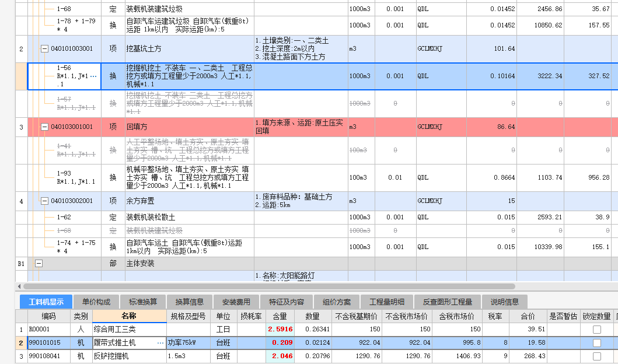Select unit price cell 3222.34
The image size is (618, 364).
pos(540,76)
